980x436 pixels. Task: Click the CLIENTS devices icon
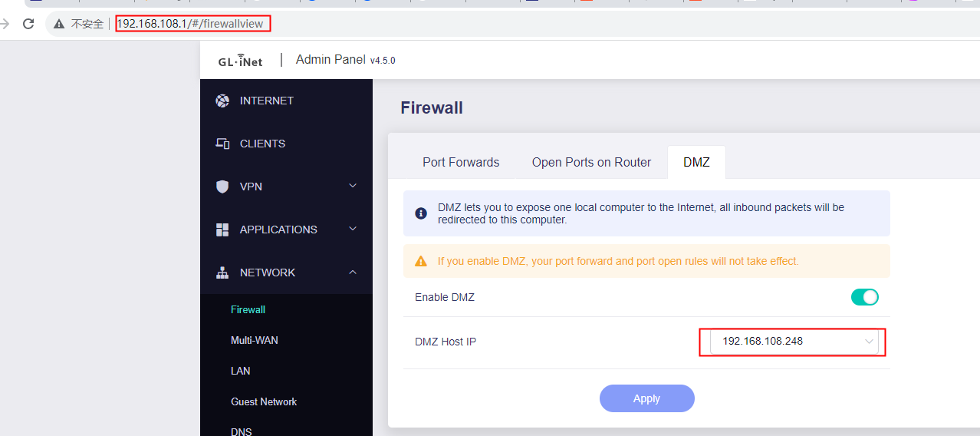click(x=222, y=144)
